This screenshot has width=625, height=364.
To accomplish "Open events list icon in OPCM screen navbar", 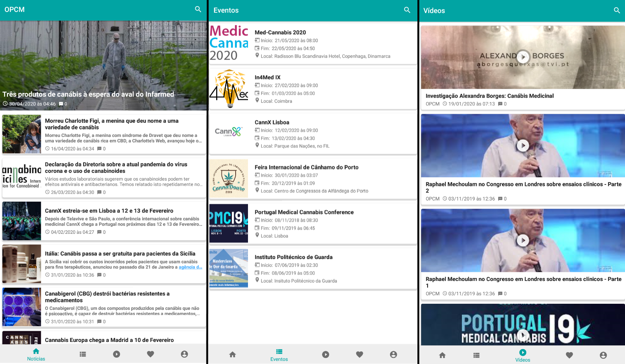I will [83, 354].
